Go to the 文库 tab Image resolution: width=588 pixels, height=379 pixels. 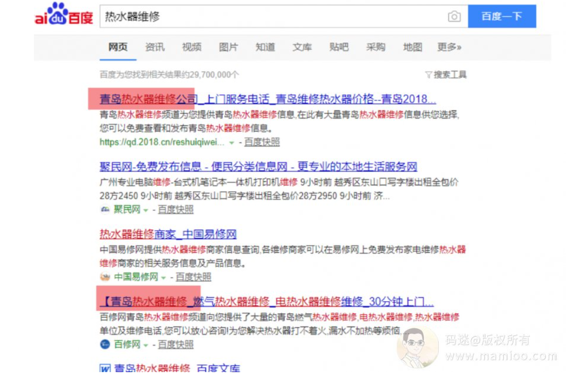[302, 47]
